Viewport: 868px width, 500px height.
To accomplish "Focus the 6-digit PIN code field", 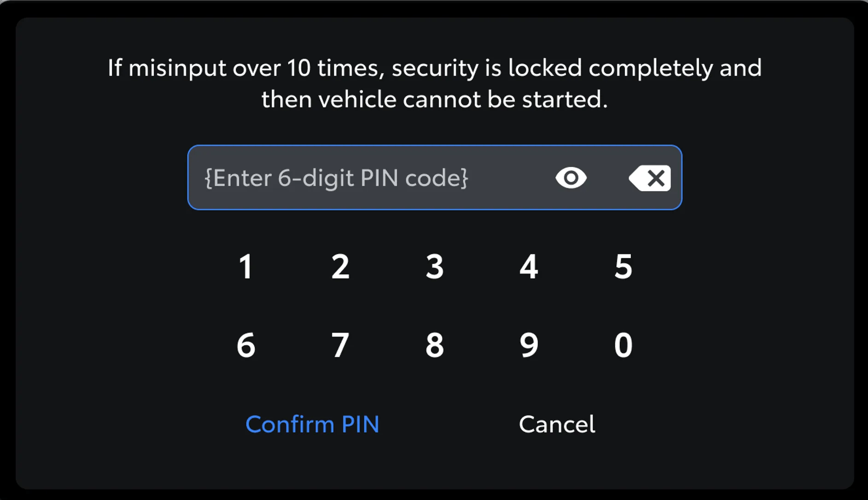I will (368, 178).
